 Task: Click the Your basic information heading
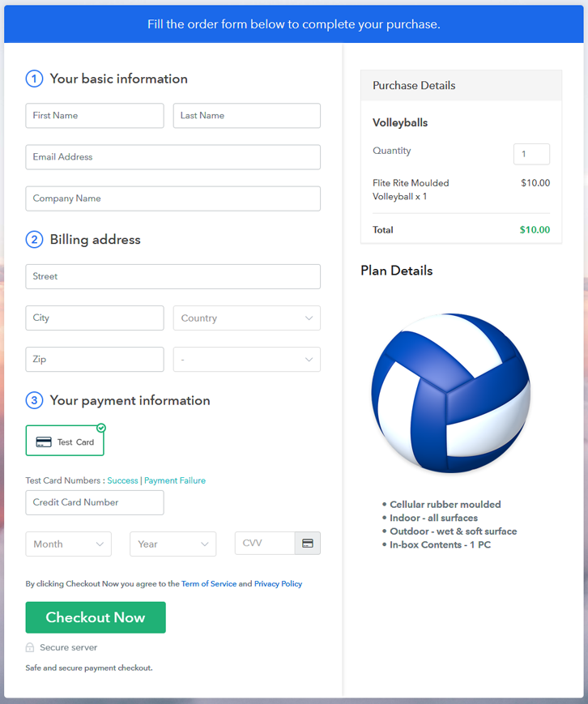click(x=118, y=79)
